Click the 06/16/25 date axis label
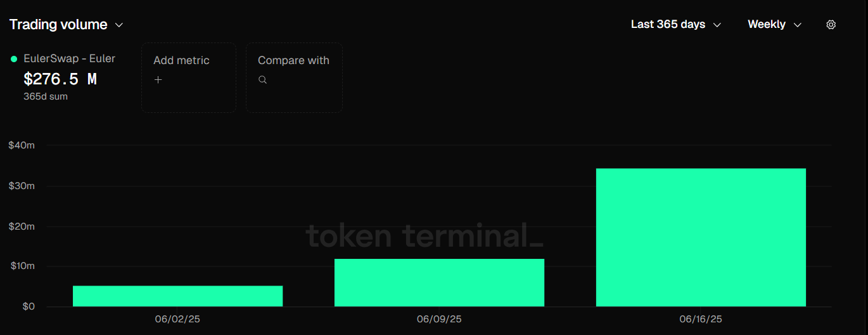This screenshot has width=868, height=335. tap(701, 319)
